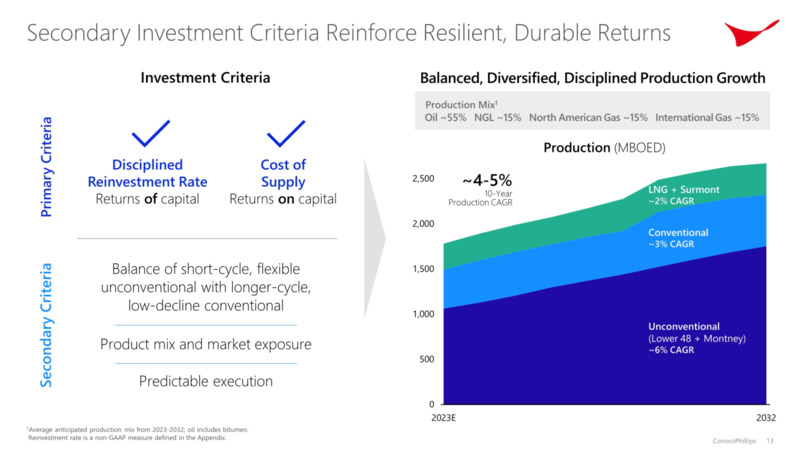Click the footnote about average anticipated production mix

coord(138,430)
